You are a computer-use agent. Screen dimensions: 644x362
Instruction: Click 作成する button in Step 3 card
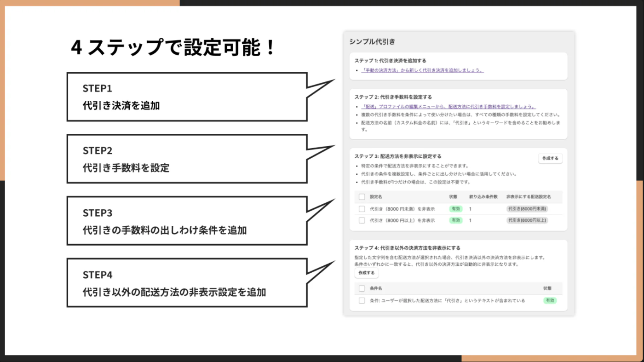[x=550, y=158]
